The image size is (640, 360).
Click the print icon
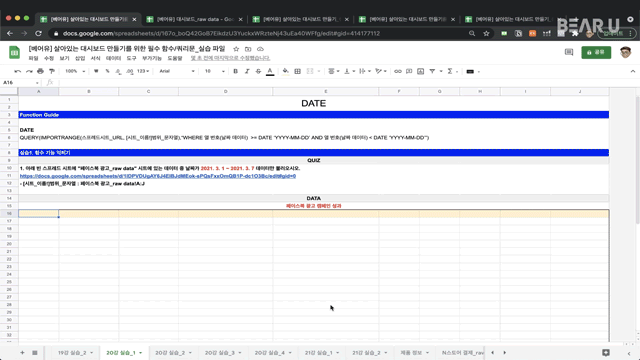tap(40, 71)
